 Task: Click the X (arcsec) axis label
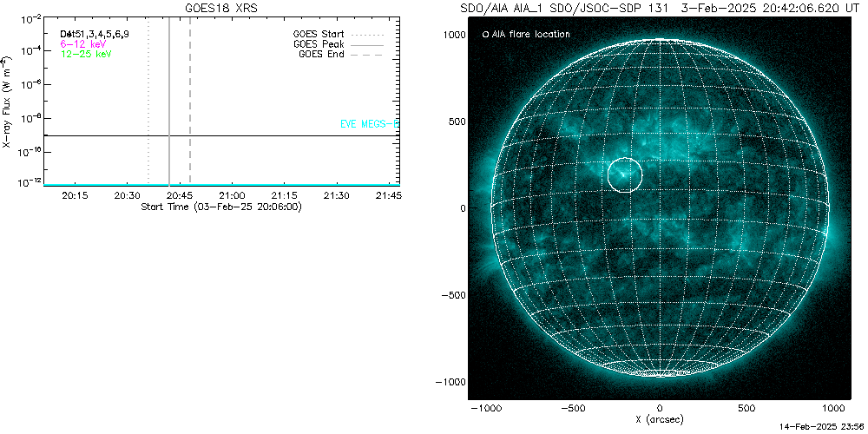pos(659,419)
